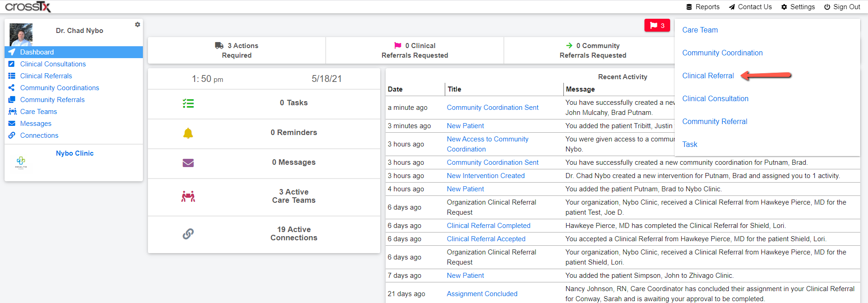Screen dimensions: 868x303
Task: Click the Dashboard paper plane icon
Action: (x=12, y=52)
